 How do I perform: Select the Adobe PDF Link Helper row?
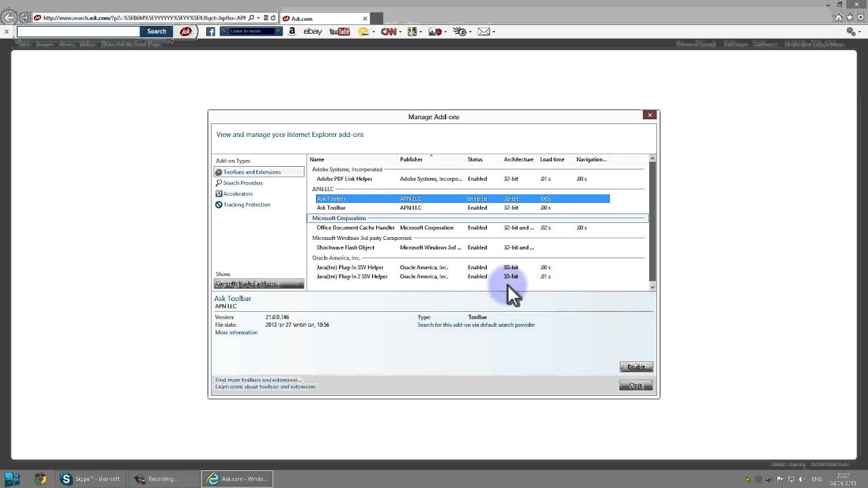(462, 179)
